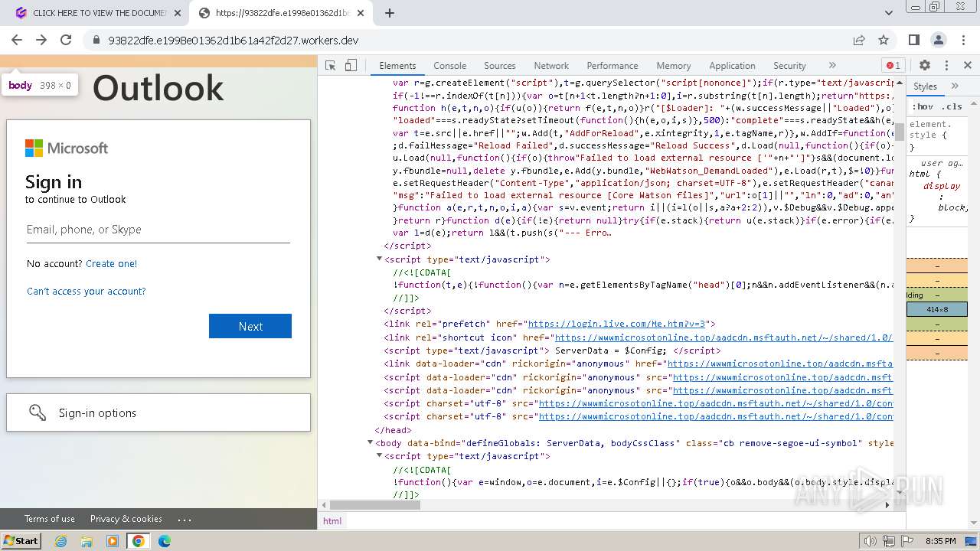Launch Internet Explorer from taskbar

(x=61, y=541)
